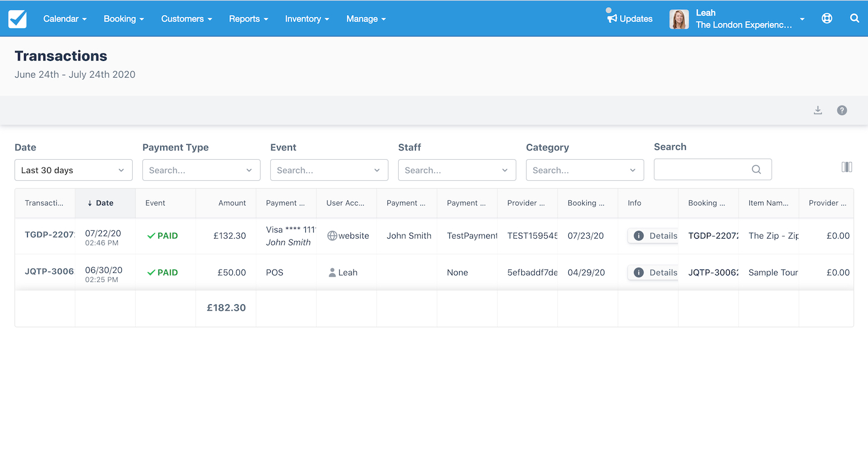
Task: Click the magnifier inside the Search field
Action: pyautogui.click(x=756, y=169)
